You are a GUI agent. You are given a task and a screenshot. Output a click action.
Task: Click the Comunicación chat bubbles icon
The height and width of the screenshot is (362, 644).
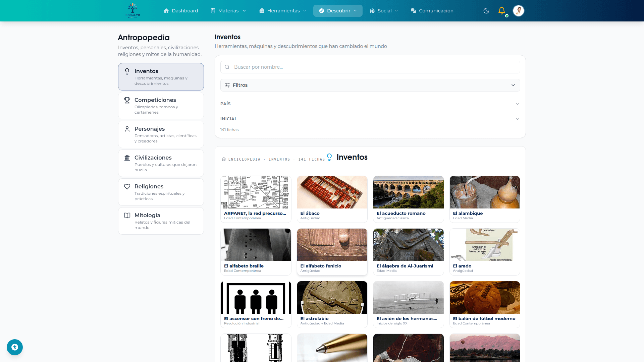(x=413, y=11)
